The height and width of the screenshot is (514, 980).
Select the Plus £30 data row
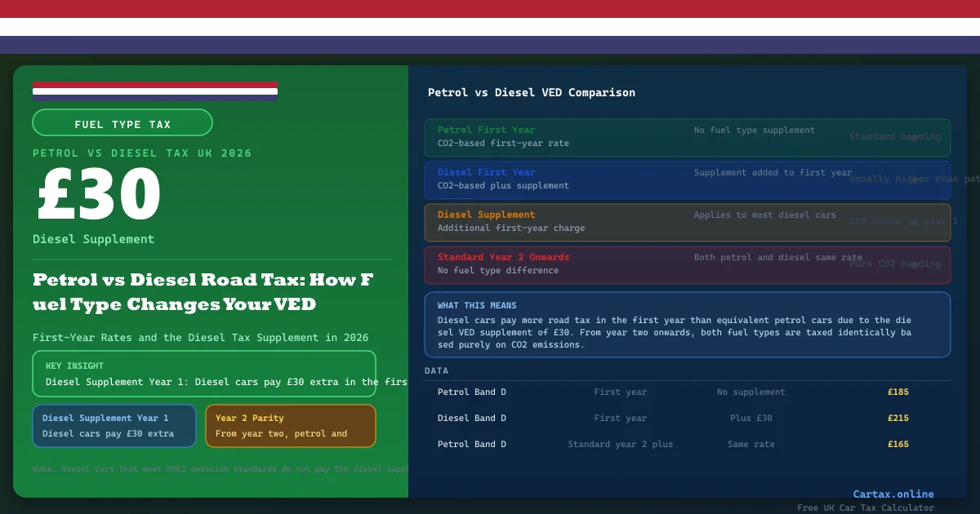(687, 419)
